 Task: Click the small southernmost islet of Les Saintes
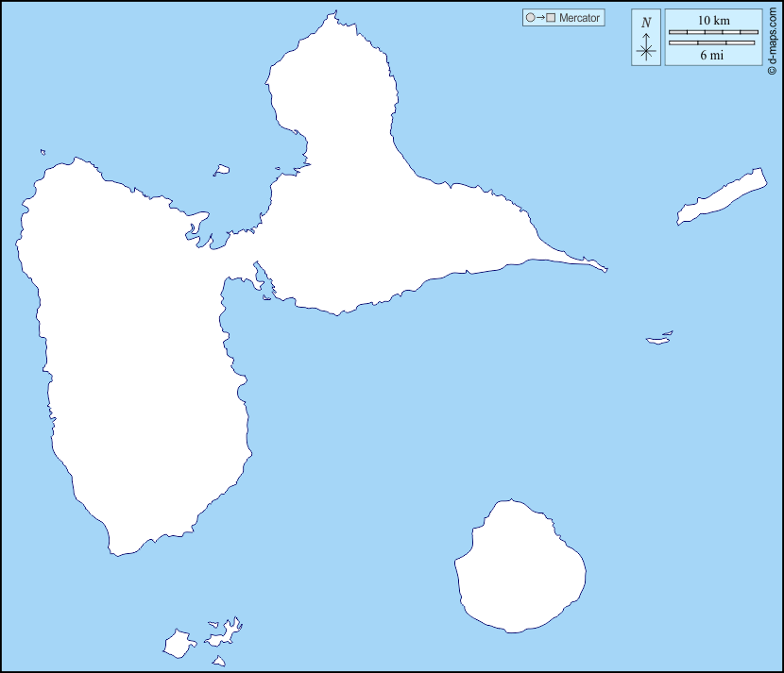pyautogui.click(x=218, y=662)
